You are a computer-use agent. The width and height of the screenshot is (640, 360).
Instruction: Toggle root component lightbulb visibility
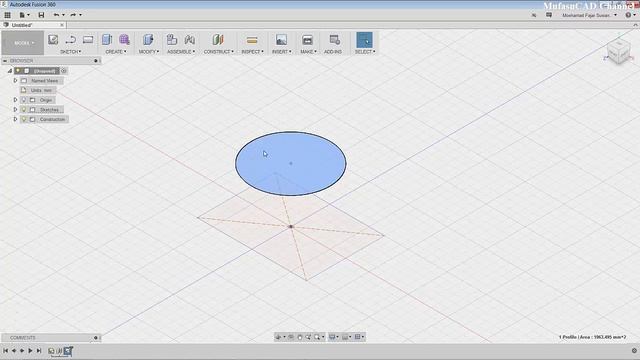pyautogui.click(x=18, y=71)
